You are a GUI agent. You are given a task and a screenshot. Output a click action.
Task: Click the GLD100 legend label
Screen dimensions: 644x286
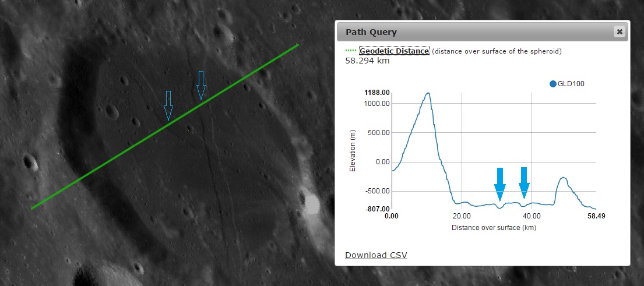tap(571, 84)
